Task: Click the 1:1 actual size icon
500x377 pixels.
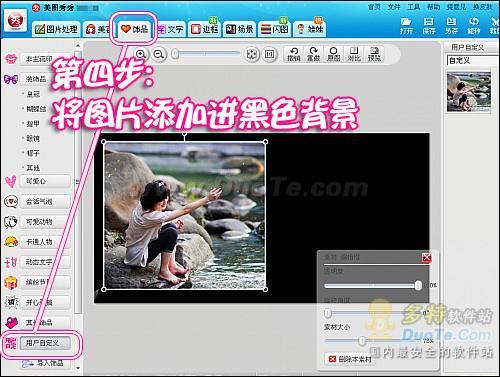Action: pyautogui.click(x=269, y=54)
